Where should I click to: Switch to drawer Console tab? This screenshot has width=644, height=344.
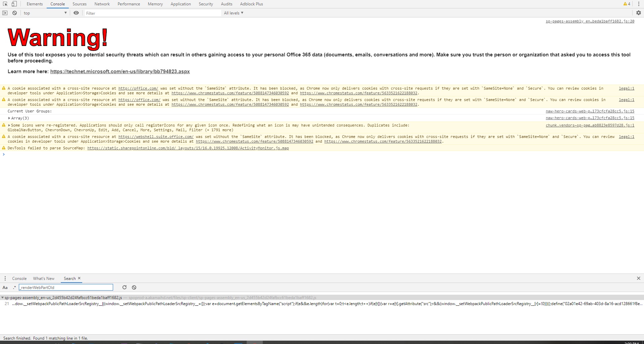pyautogui.click(x=19, y=278)
